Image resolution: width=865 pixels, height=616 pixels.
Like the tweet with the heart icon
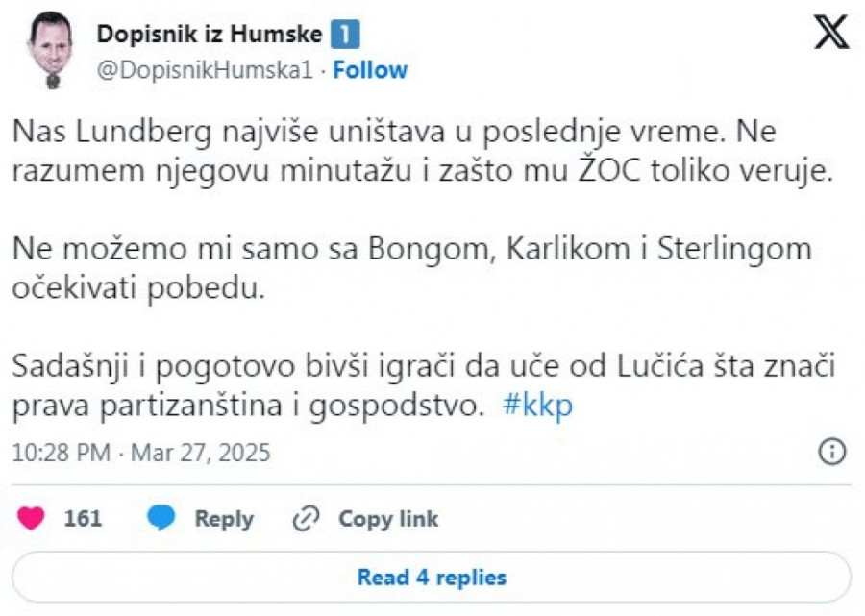coord(32,519)
